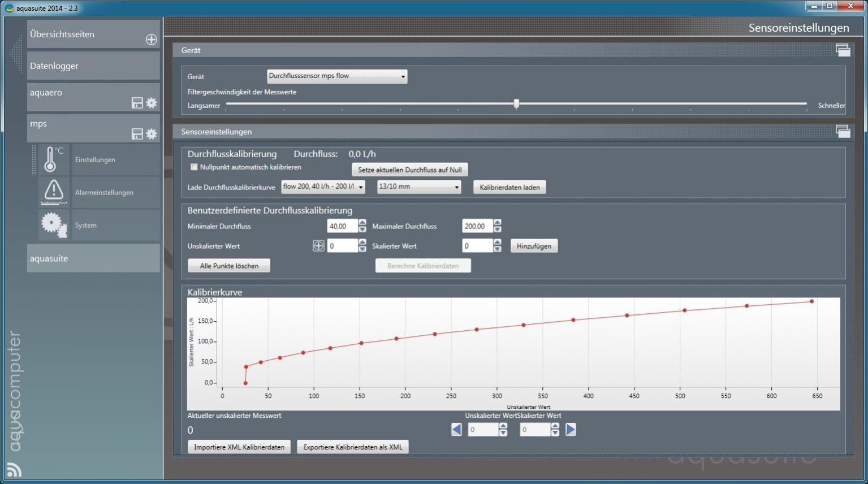This screenshot has height=484, width=868.
Task: Click Maximaler Durchfluss input field
Action: pyautogui.click(x=478, y=226)
